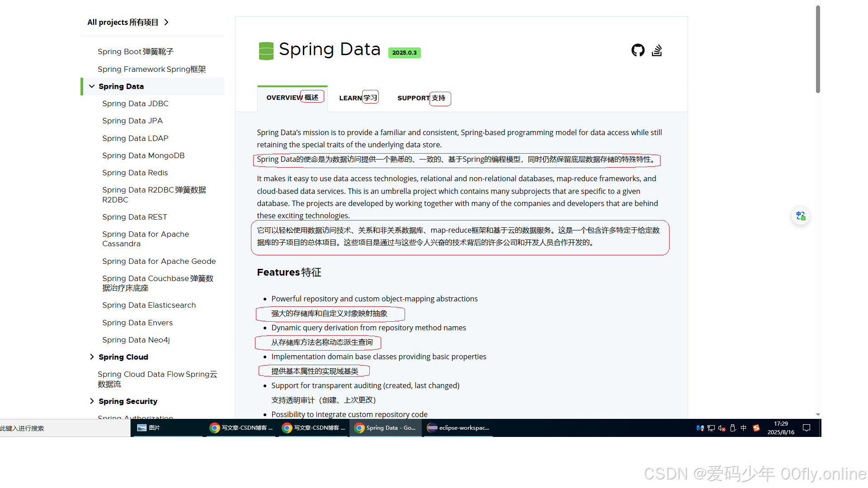Open the Spring Framework project link
The image size is (868, 488).
point(152,69)
